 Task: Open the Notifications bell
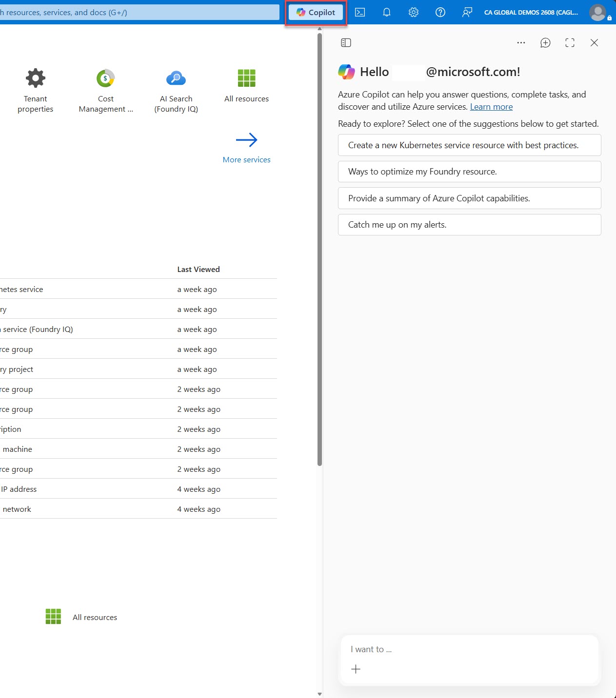(387, 12)
